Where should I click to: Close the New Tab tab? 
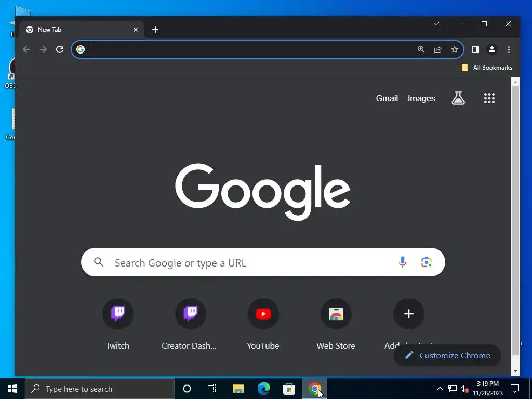point(136,30)
